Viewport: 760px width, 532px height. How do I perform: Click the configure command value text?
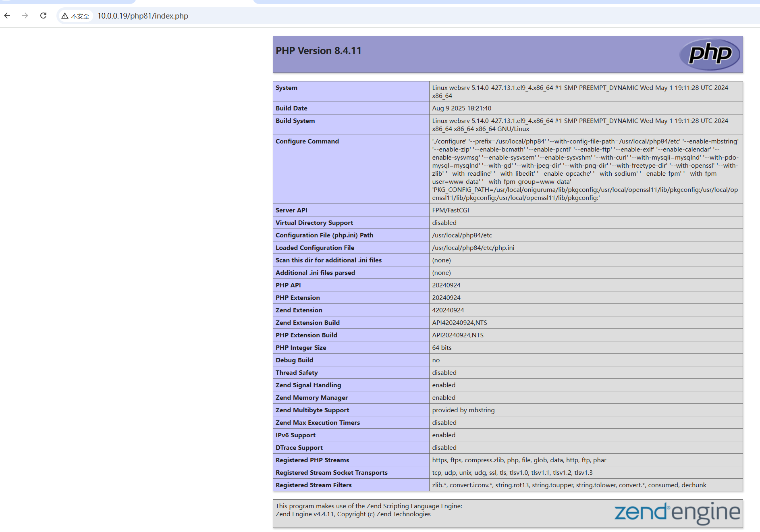coord(586,169)
